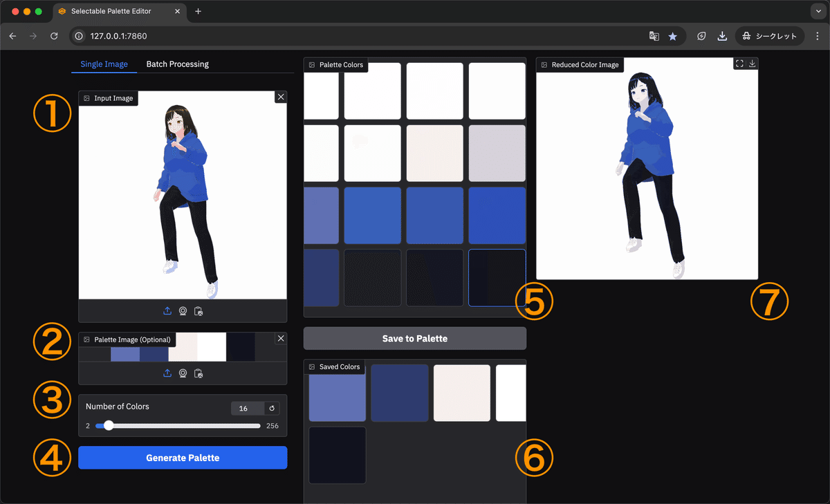Remove the Palette Image using its X button
The width and height of the screenshot is (830, 504).
[x=280, y=338]
